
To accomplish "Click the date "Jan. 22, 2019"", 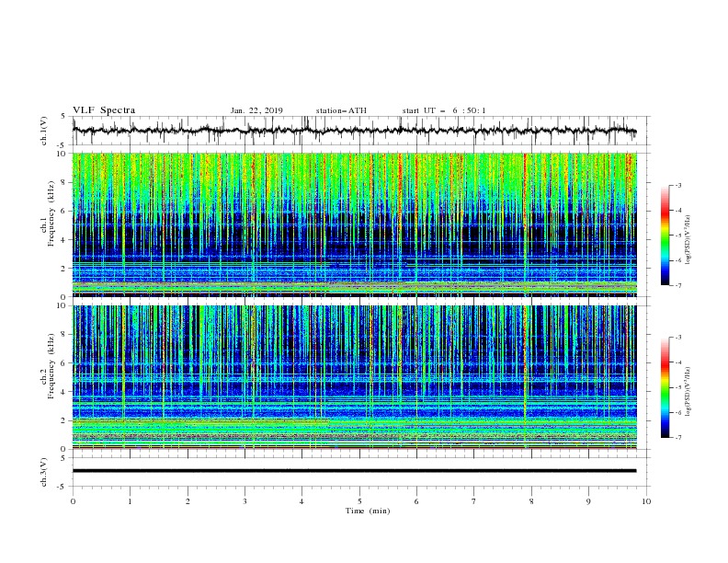I will 256,110.
